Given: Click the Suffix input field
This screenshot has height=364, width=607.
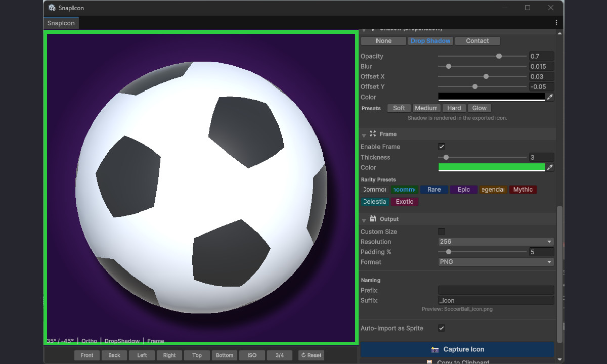Looking at the screenshot, I should [496, 300].
